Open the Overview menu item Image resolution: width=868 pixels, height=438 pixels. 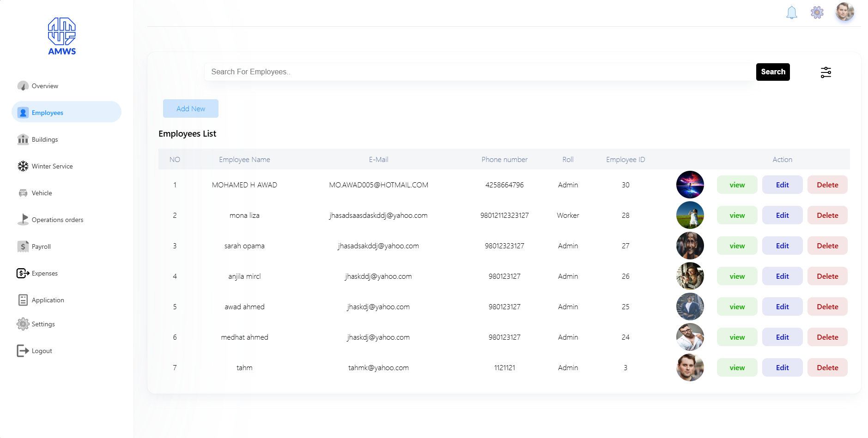(45, 86)
